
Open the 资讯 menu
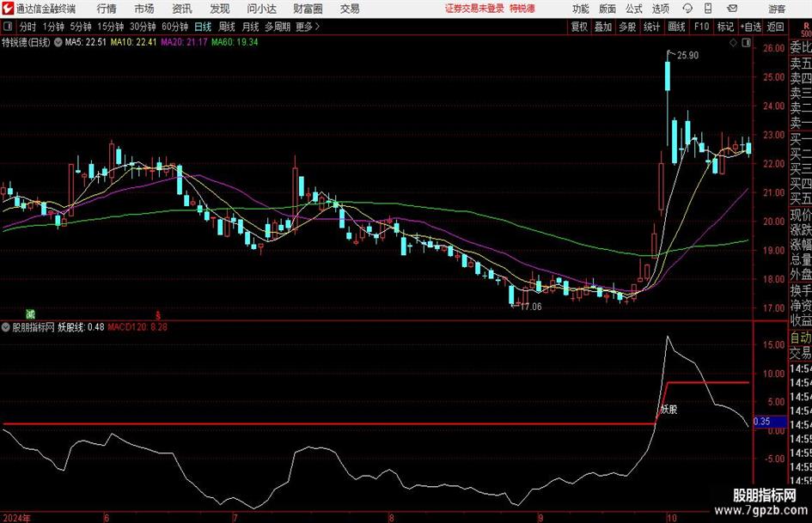point(182,9)
